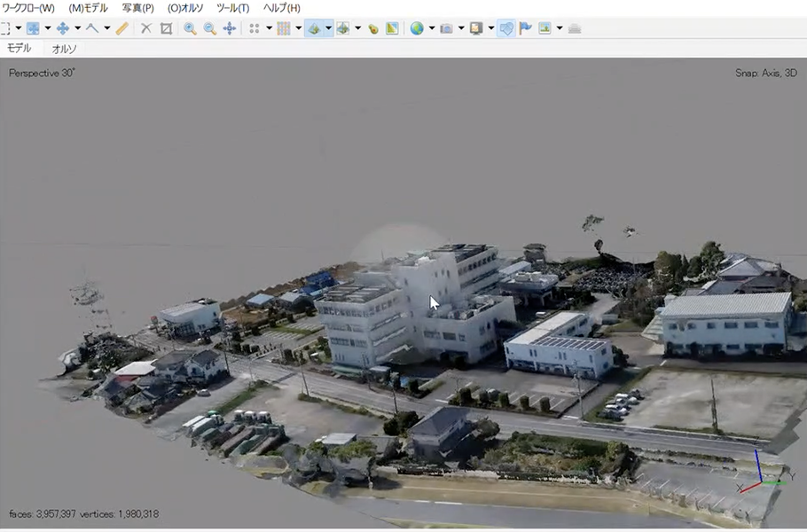Viewport: 807px width, 532px height.
Task: Open the ツール(T) menu
Action: (x=232, y=8)
